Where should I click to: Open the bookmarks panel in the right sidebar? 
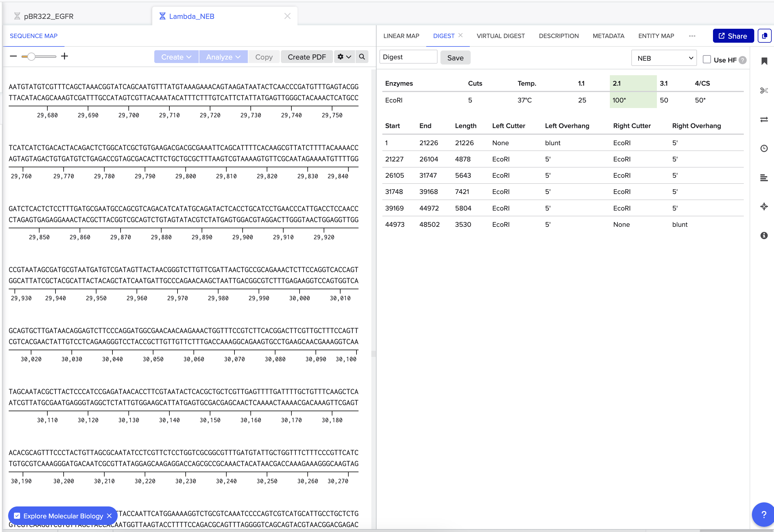pos(764,61)
